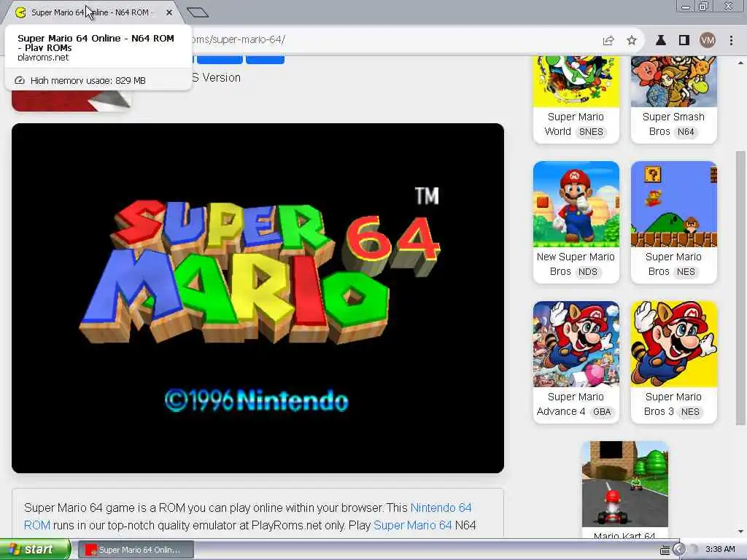Click the keyboard icon in system tray

[x=665, y=551]
